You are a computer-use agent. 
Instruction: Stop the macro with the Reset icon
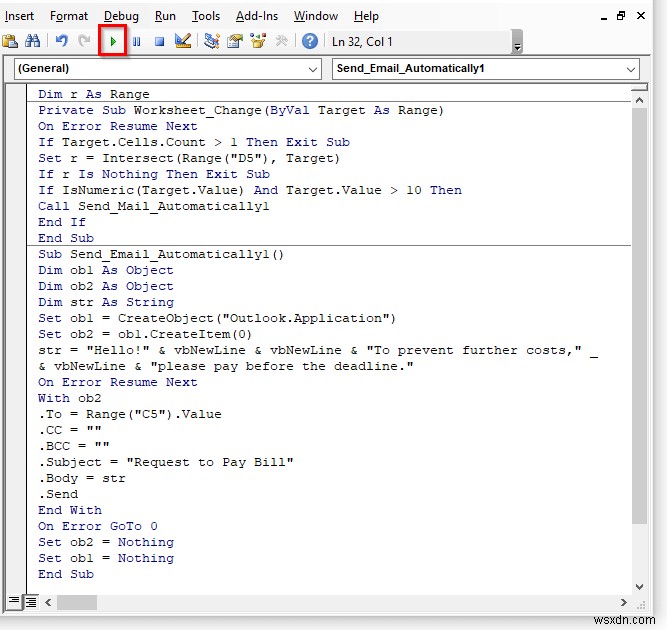(160, 41)
